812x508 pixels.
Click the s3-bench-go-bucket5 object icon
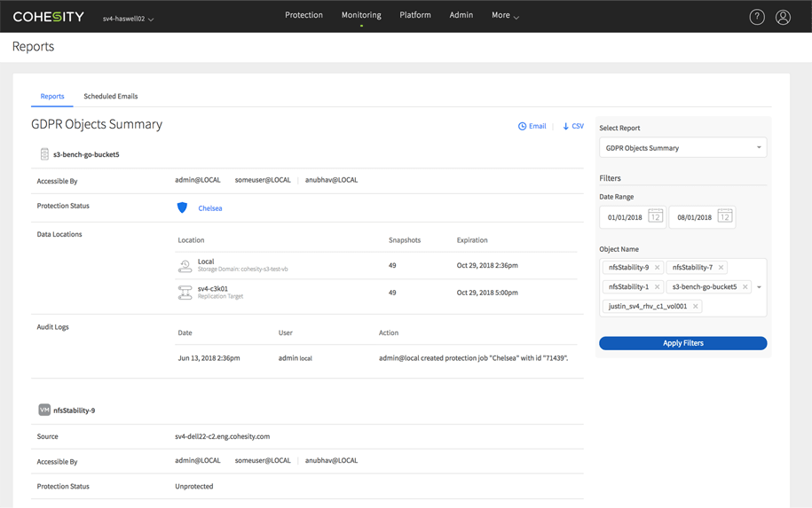44,154
